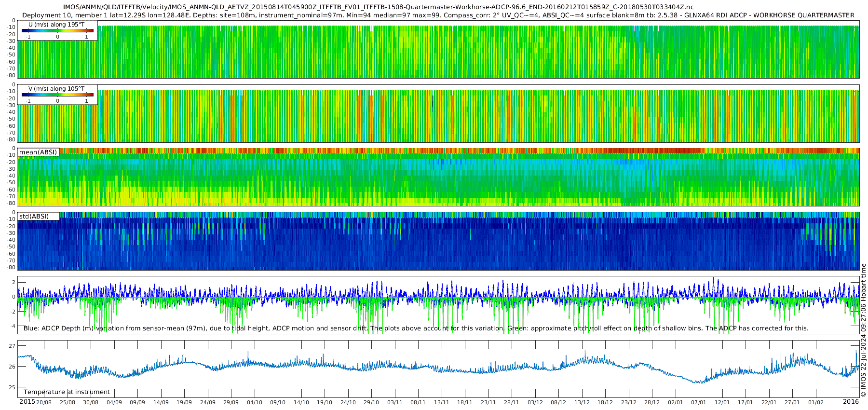Click the 80 depth tick in mean(ABSI) panel
The image size is (868, 410).
[x=13, y=203]
